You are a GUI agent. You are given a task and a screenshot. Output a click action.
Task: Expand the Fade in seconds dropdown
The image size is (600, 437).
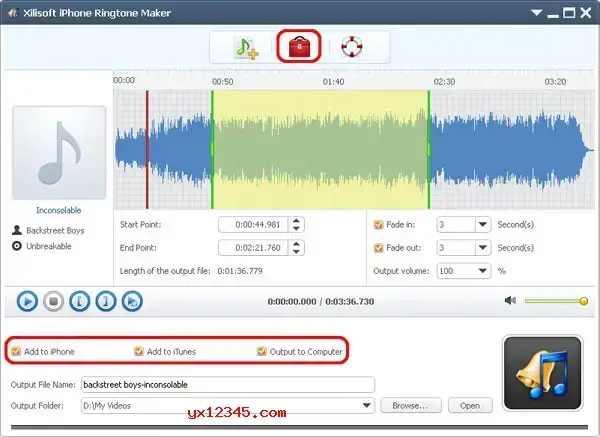point(483,225)
